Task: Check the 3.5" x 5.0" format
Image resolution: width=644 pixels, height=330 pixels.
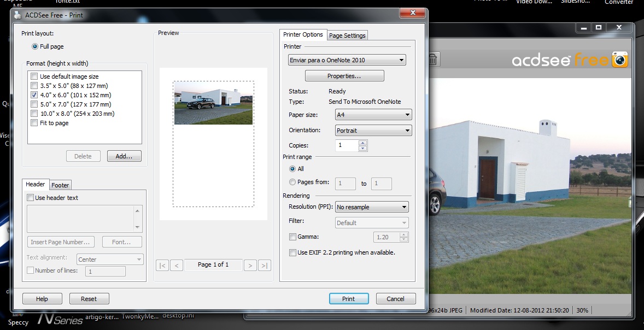Action: click(x=34, y=86)
